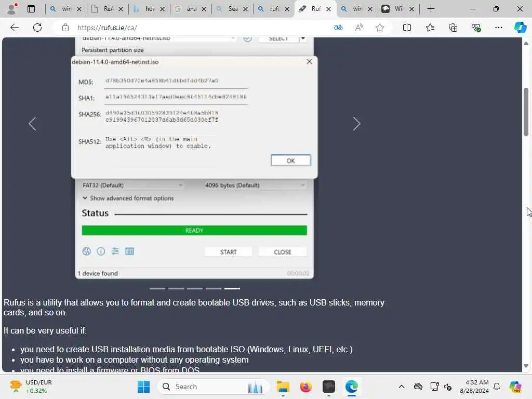The image size is (532, 399).
Task: Open tab actions menu icon
Action: point(31,9)
